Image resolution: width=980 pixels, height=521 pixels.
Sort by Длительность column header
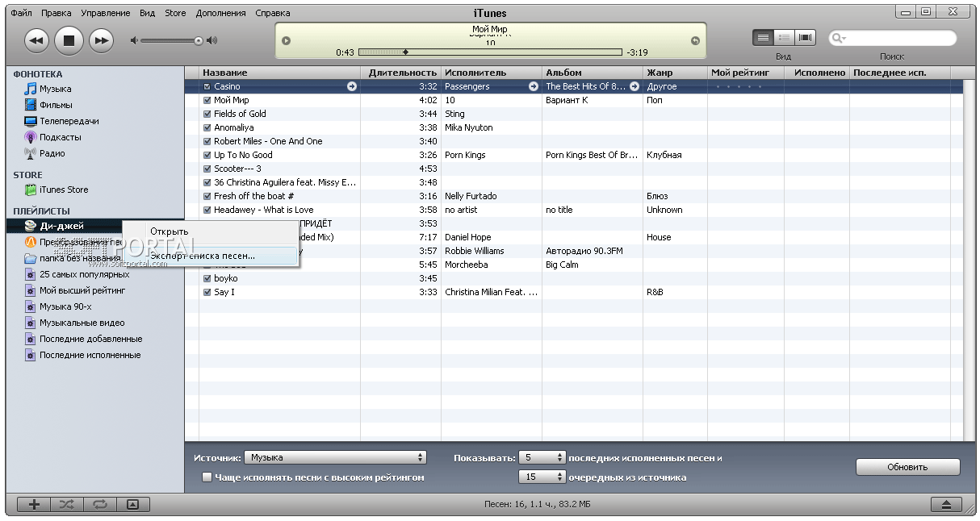pyautogui.click(x=401, y=73)
